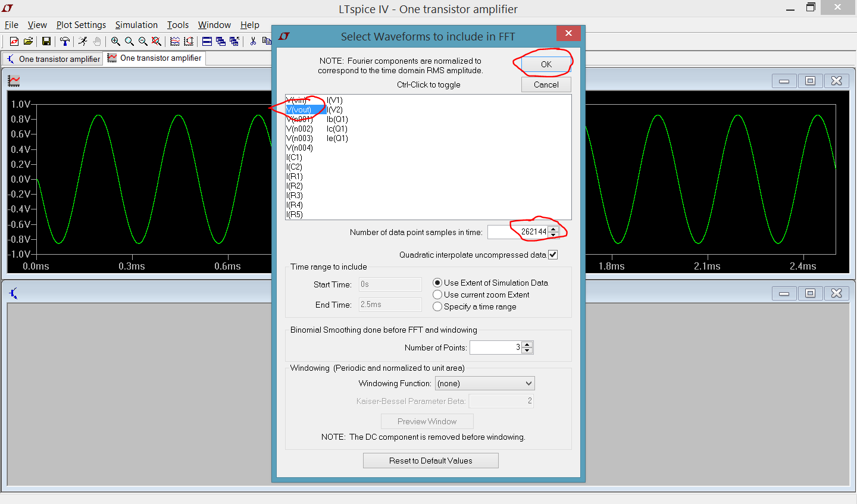This screenshot has width=857, height=504.
Task: Click the waveform window's plot icon
Action: point(14,81)
